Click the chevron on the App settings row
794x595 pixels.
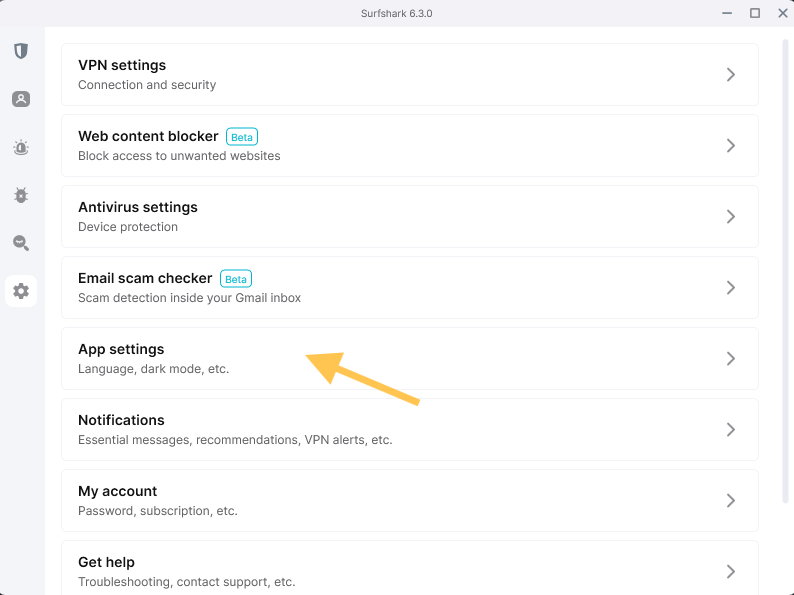pos(731,358)
